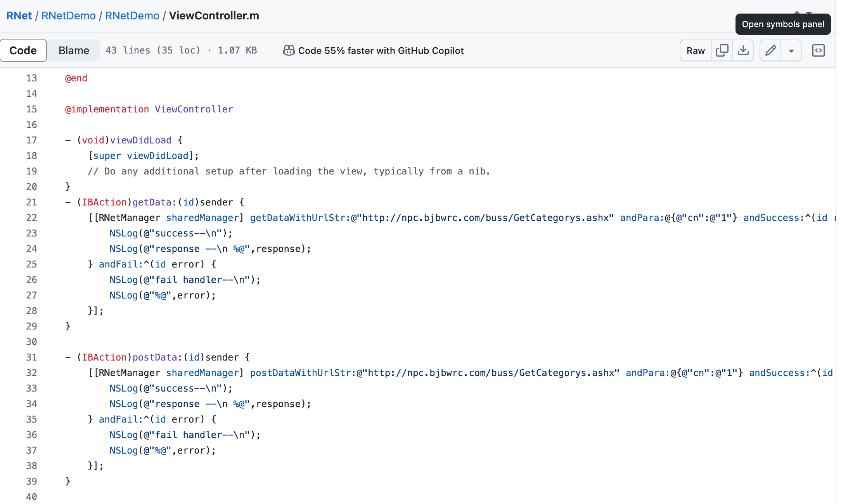Switch to the Code tab

[23, 50]
